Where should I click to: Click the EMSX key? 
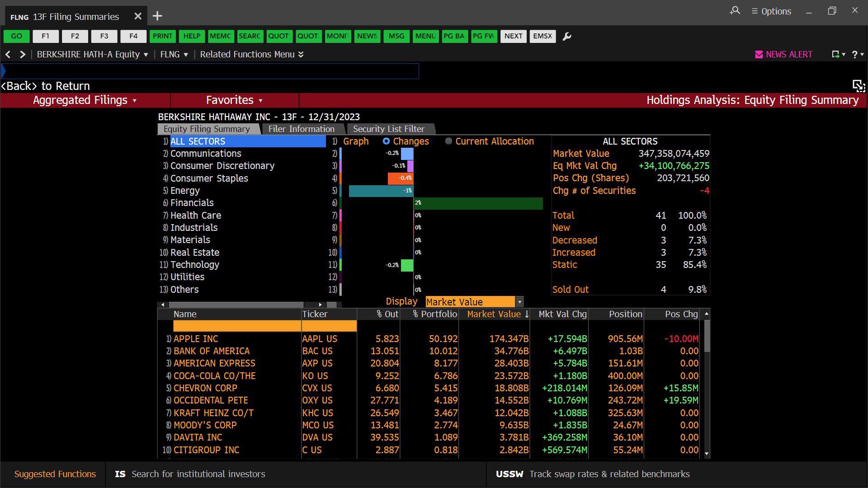click(x=542, y=36)
